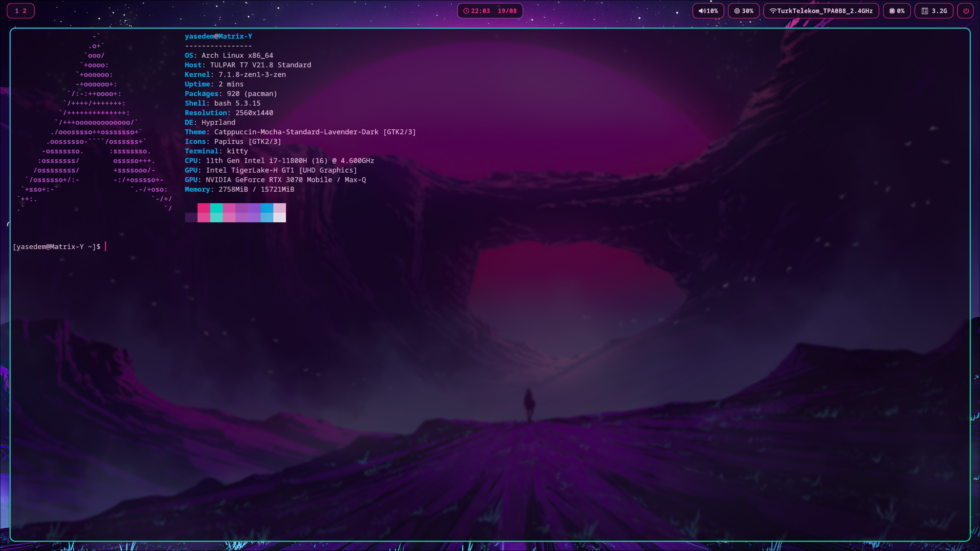
Task: Click the Packages line 920 (pacman)
Action: (x=231, y=94)
